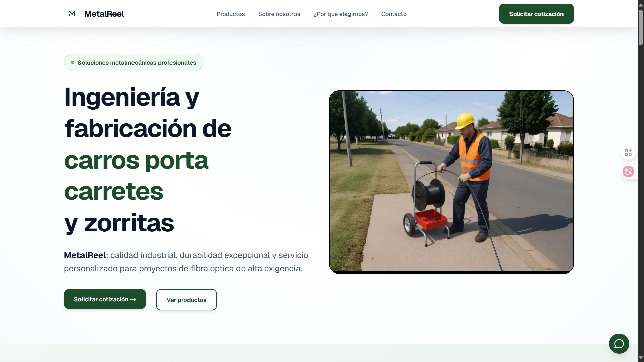Screen dimensions: 644x362
Task: Click the pink translate icon
Action: pos(628,171)
